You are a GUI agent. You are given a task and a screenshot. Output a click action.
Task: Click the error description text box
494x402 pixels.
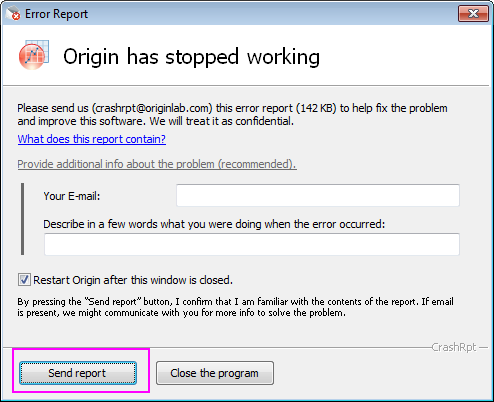pyautogui.click(x=252, y=244)
